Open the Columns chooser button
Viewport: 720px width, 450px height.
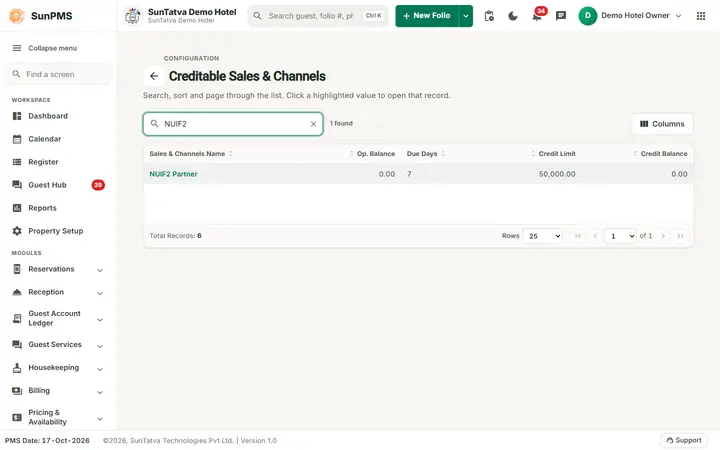click(662, 124)
